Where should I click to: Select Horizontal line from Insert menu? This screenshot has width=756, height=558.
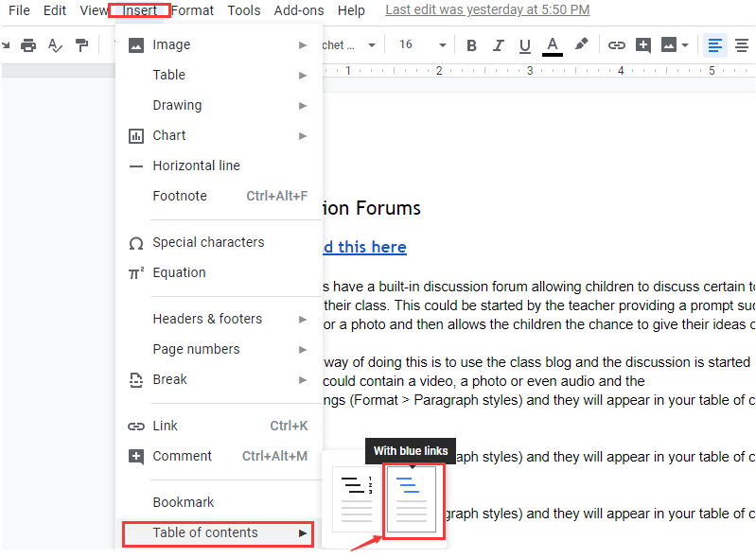coord(196,166)
